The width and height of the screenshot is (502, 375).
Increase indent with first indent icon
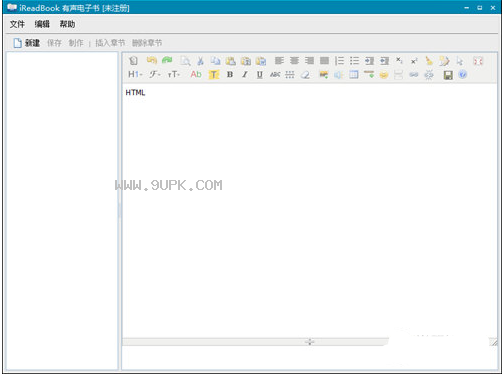(x=369, y=61)
